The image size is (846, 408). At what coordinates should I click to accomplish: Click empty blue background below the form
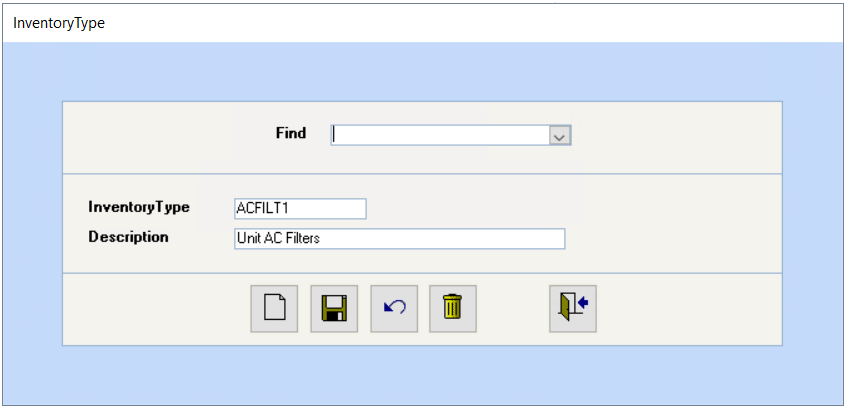click(x=422, y=375)
